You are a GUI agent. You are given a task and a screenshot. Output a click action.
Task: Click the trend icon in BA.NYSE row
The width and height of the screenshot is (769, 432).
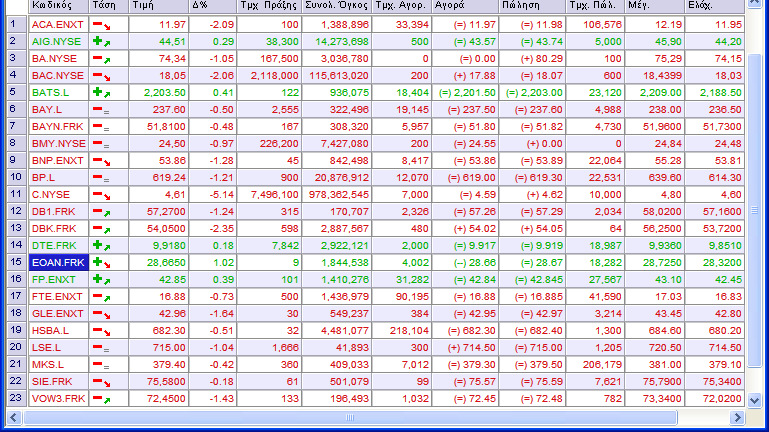(102, 59)
